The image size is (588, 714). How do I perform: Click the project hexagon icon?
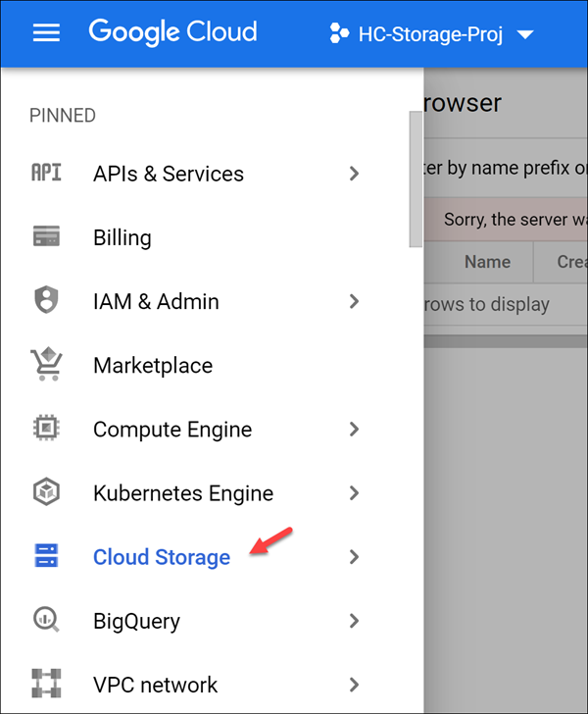339,33
